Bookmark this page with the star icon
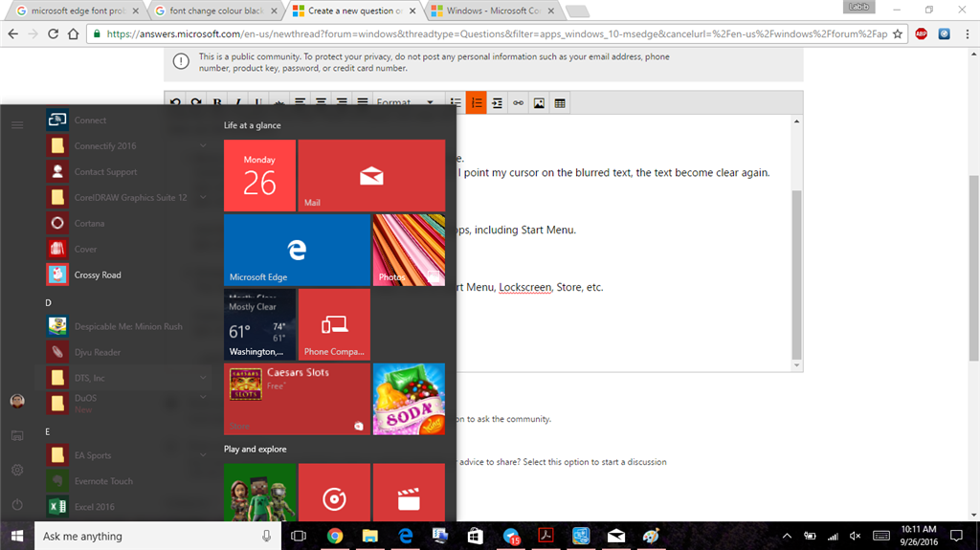980x550 pixels. [x=898, y=33]
